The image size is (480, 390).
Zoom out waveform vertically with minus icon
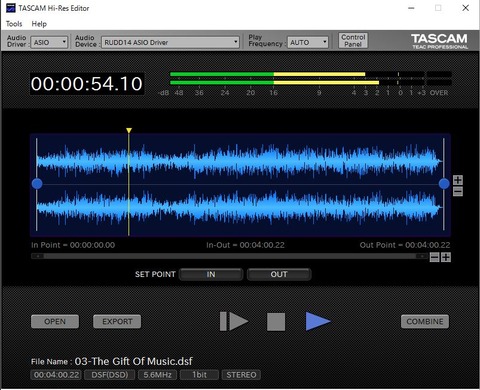[x=458, y=192]
